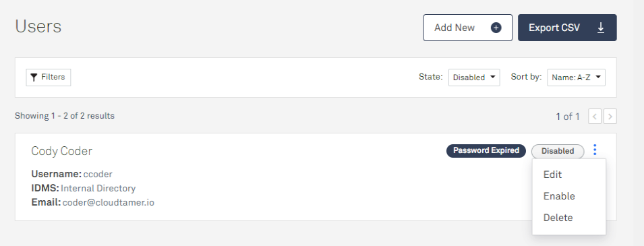The height and width of the screenshot is (246, 644).
Task: Click the Export CSV button
Action: coord(567,28)
